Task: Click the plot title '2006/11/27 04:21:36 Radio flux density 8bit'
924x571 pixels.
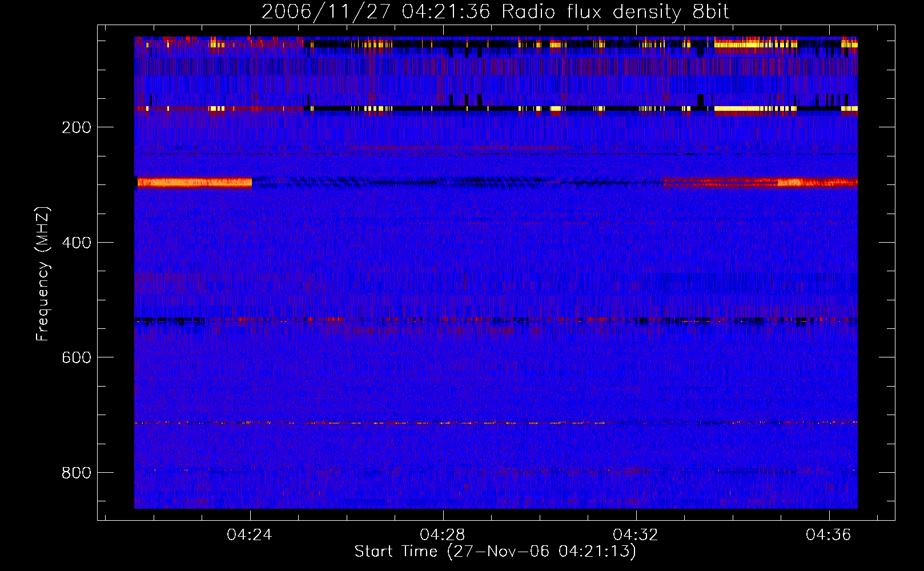Action: (495, 12)
